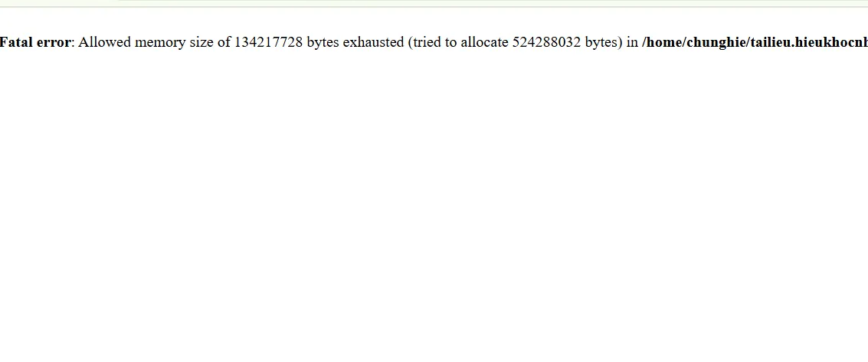Click the word "Allowed" in the message
Screen dimensions: 868x362
click(104, 42)
